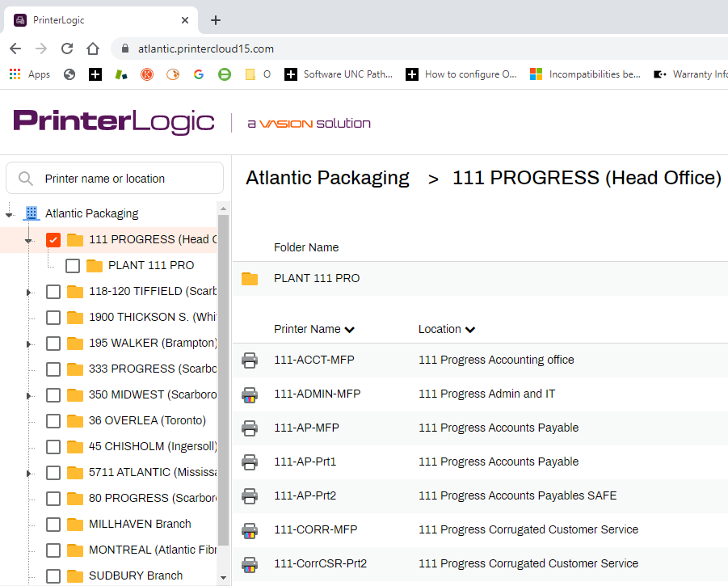The width and height of the screenshot is (728, 586).
Task: Click the color printer icon beside 111-ADMIN-MFP
Action: (250, 394)
